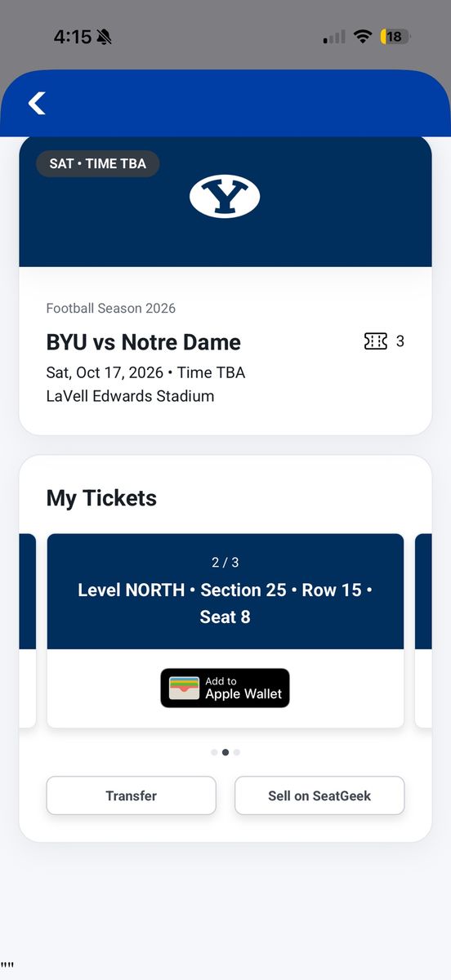
Task: Tap the status bar clock
Action: (73, 37)
